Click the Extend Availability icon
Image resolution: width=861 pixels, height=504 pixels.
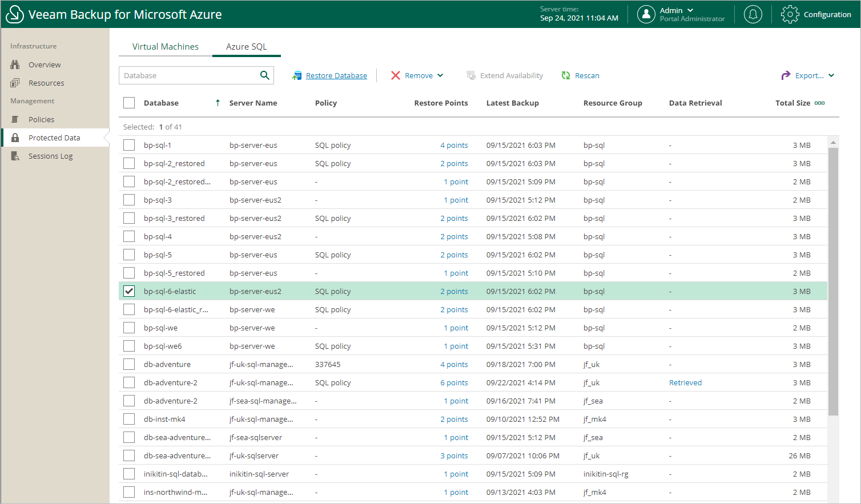(471, 75)
